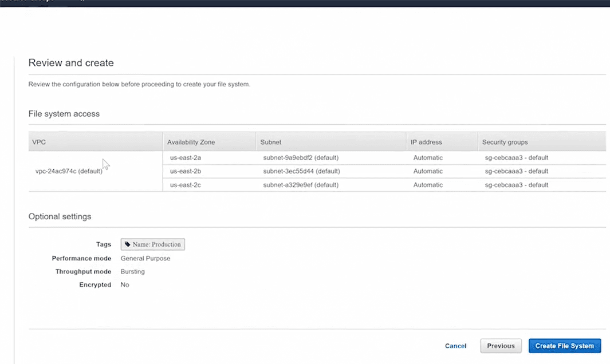Click the Security groups column header
Screen dimensions: 610x364
tap(505, 142)
